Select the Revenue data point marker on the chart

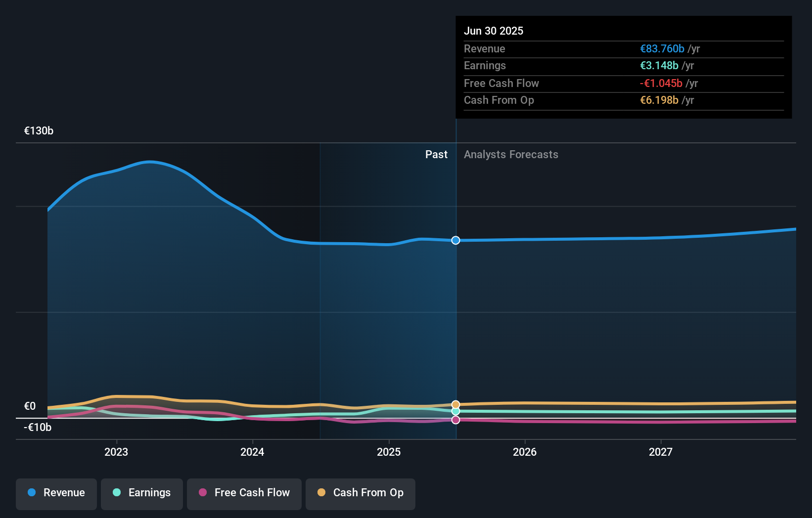point(455,240)
